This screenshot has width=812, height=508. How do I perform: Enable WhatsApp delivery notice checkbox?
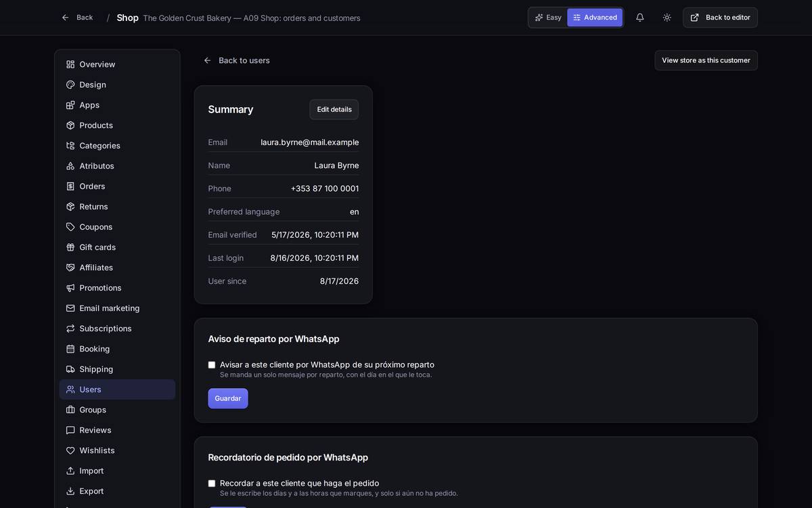212,365
